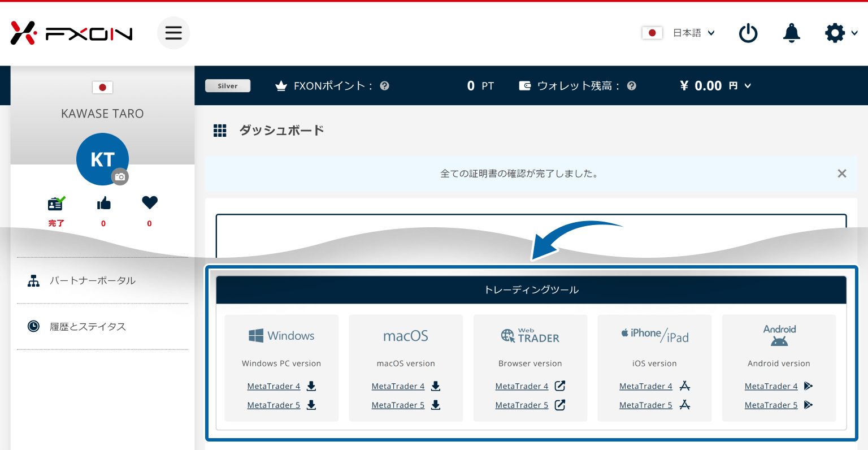
Task: Click download icon for Windows MetaTrader 4
Action: point(311,386)
